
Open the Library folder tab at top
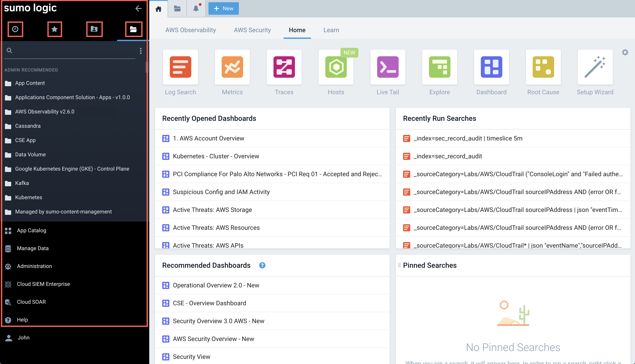(x=177, y=8)
